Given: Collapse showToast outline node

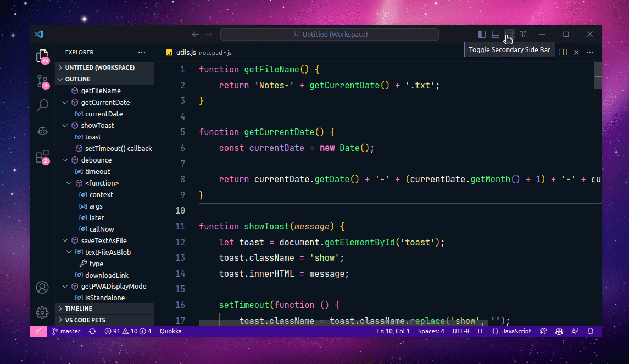Looking at the screenshot, I should (x=65, y=126).
